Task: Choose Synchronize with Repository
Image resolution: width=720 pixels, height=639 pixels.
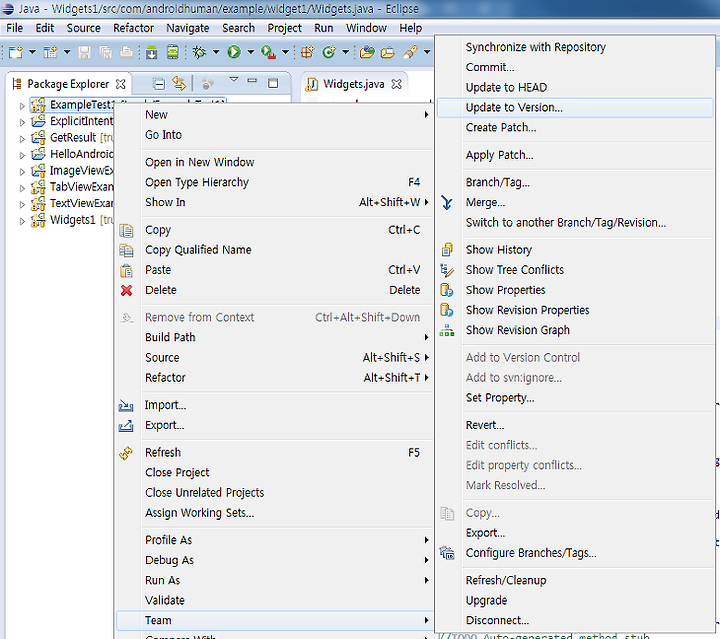Action: click(575, 47)
